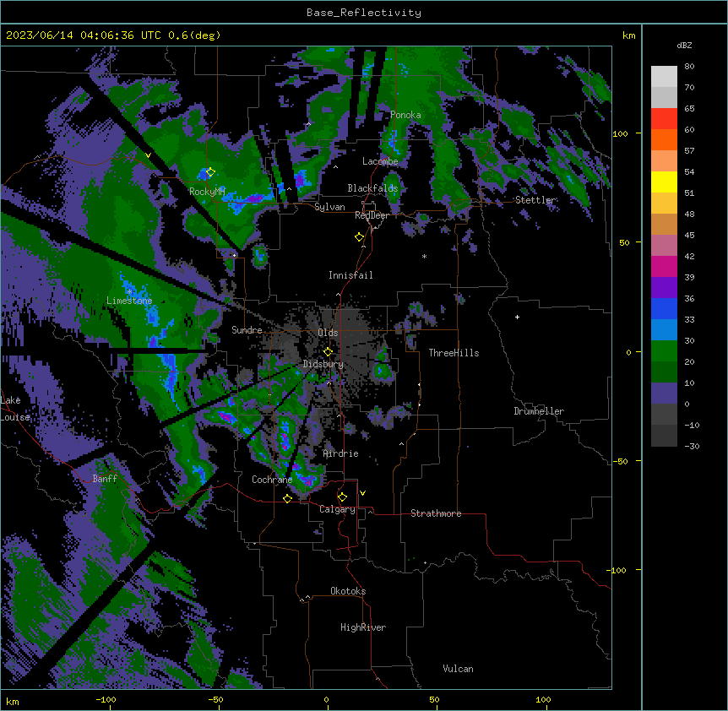
Task: Click the HighRiver city label
Action: (363, 627)
